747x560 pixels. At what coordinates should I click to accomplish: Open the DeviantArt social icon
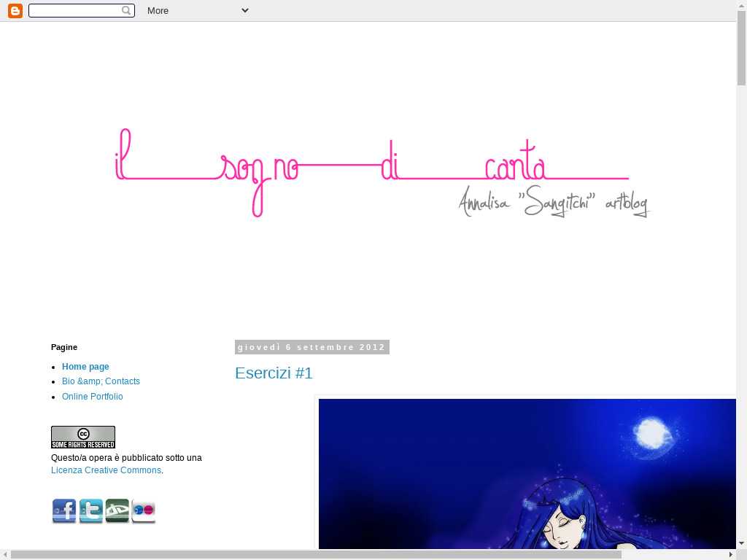tap(117, 511)
